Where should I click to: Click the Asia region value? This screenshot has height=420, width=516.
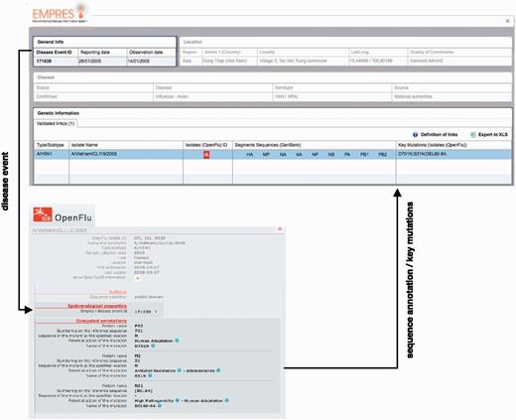187,61
